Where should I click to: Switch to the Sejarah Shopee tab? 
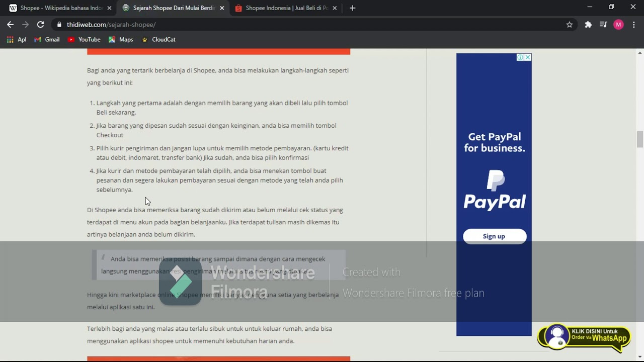173,8
